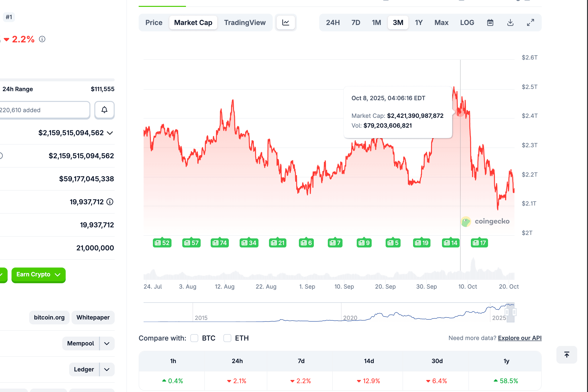Click the right handle of range navigator
The image size is (588, 392).
click(x=514, y=312)
